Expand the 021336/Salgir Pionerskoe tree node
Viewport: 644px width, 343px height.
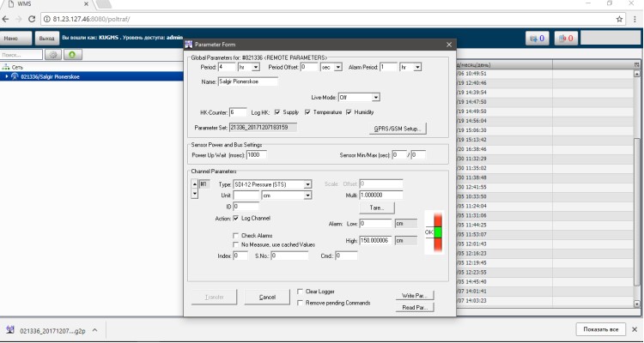tap(7, 76)
